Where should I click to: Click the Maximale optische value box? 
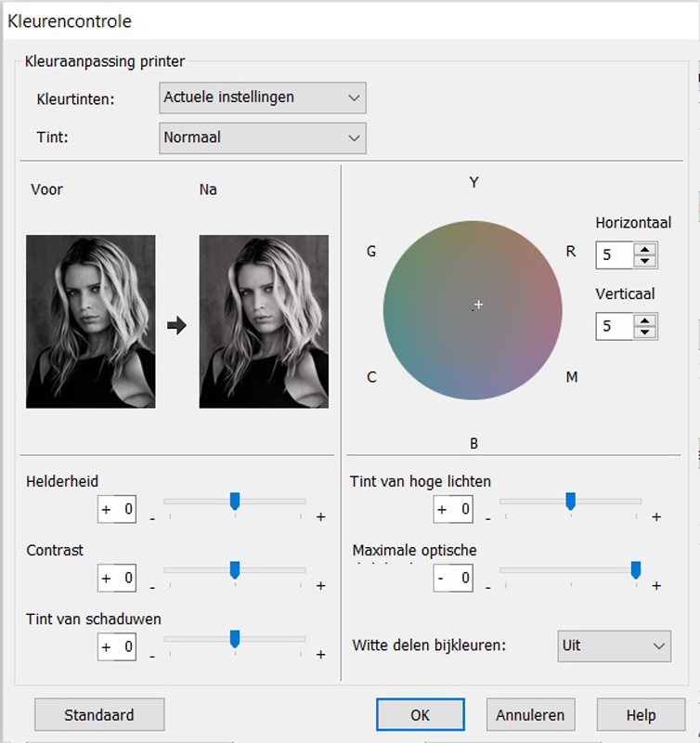[453, 578]
